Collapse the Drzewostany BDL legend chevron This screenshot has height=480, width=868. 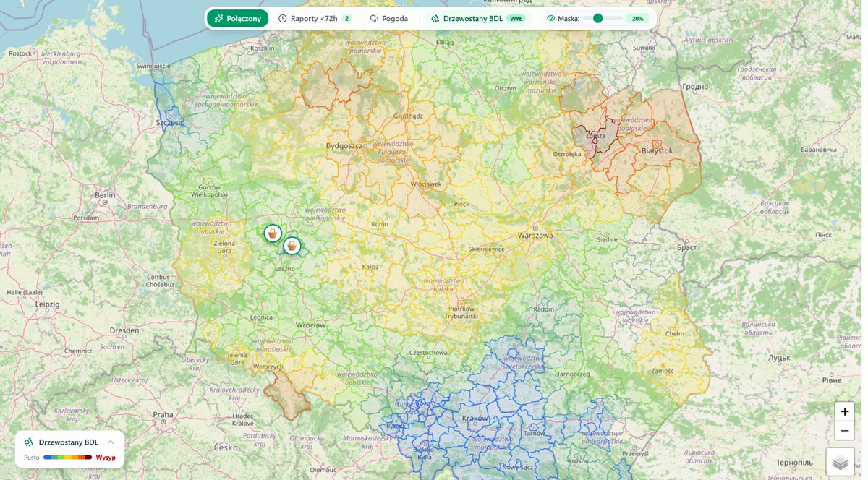click(x=110, y=442)
